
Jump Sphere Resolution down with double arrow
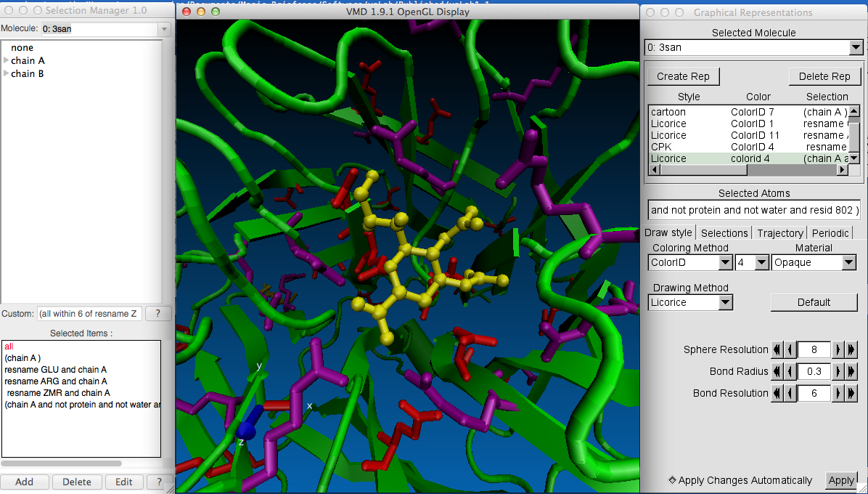pos(777,349)
